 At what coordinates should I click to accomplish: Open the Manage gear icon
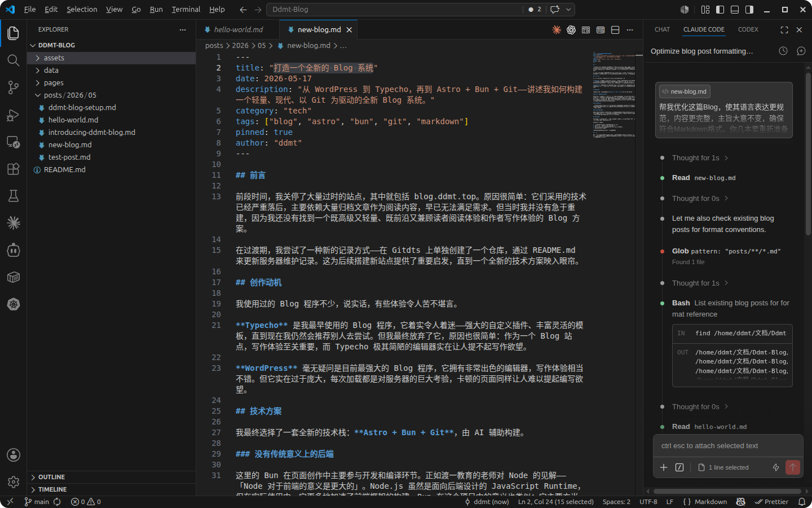pyautogui.click(x=14, y=482)
